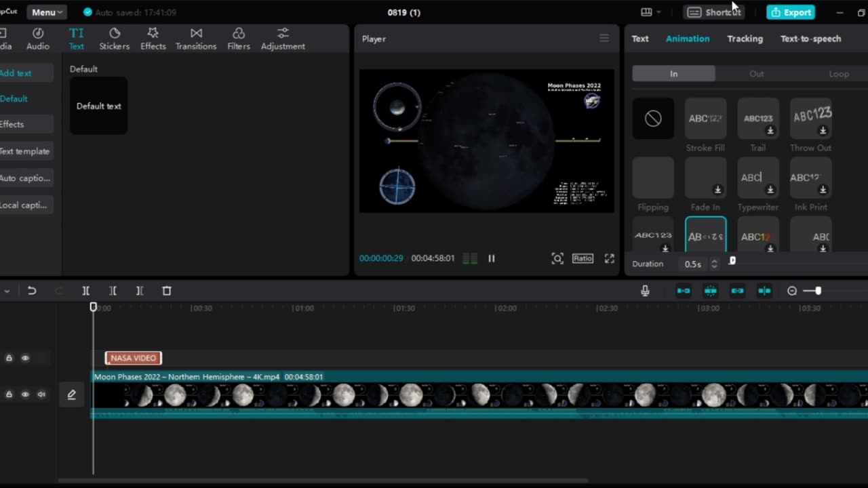
Task: Toggle lock on text track
Action: tap(9, 358)
